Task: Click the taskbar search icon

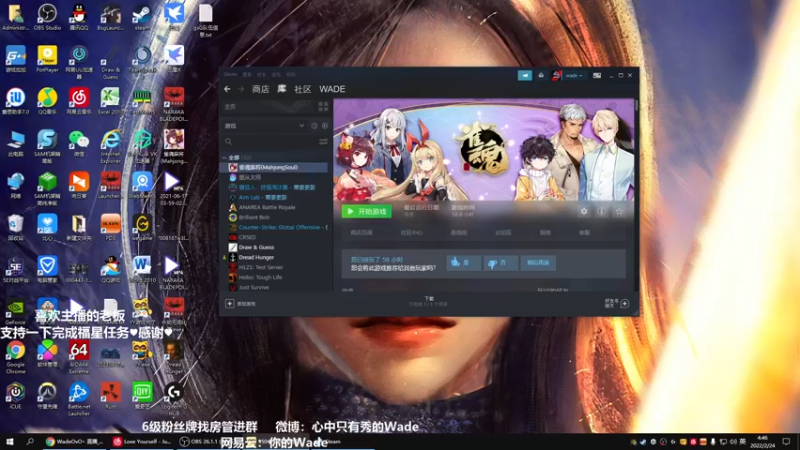Action: click(x=30, y=441)
